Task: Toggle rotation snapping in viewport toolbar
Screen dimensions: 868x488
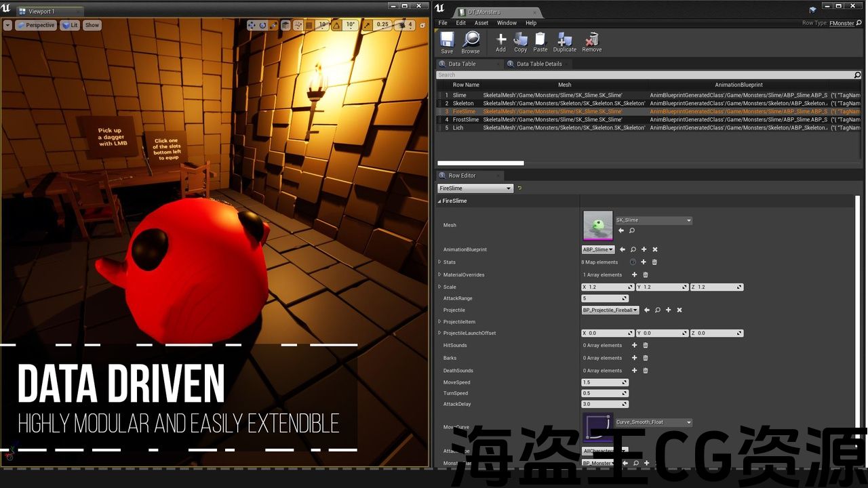Action: [x=337, y=25]
